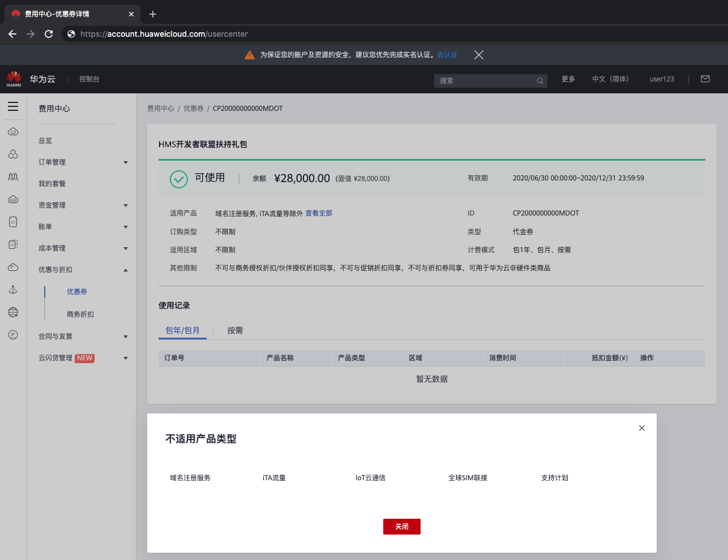This screenshot has height=560, width=728.
Task: Switch to the 按需 tab
Action: click(235, 330)
